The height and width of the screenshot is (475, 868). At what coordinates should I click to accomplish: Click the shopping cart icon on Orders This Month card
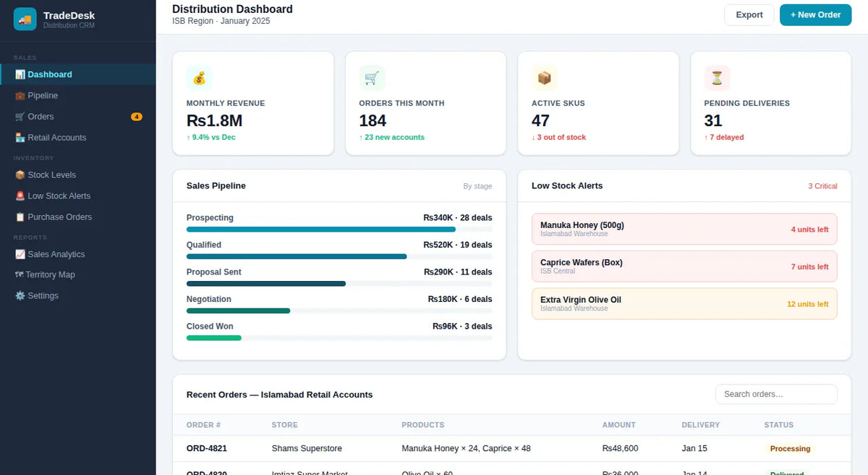(372, 78)
